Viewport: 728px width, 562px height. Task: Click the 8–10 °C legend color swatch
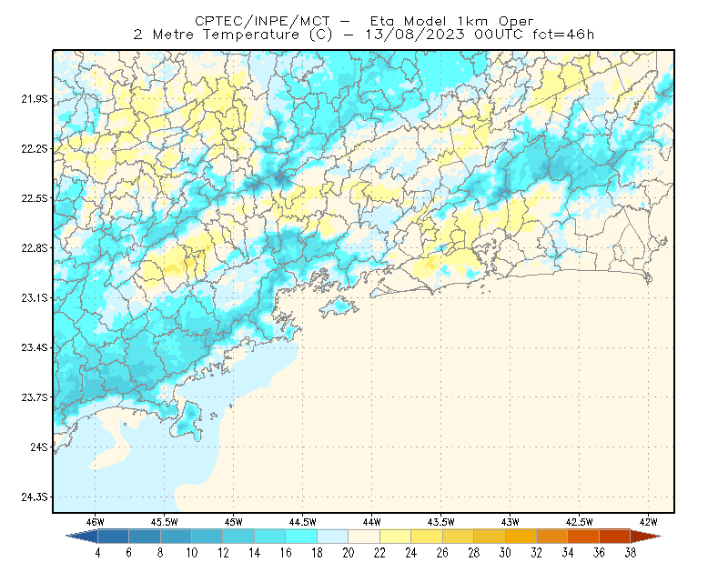point(176,536)
